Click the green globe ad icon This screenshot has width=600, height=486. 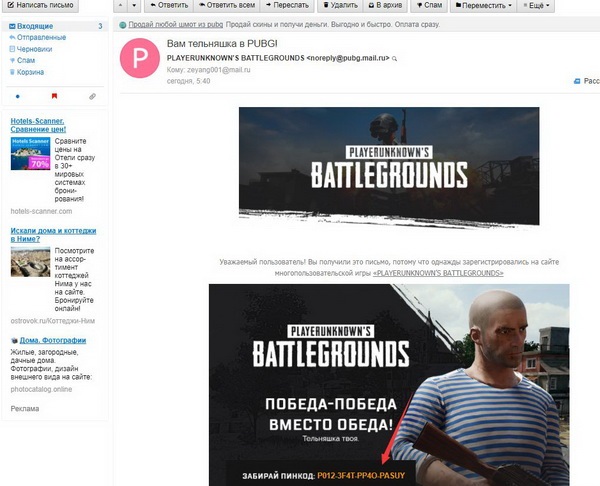[x=123, y=25]
